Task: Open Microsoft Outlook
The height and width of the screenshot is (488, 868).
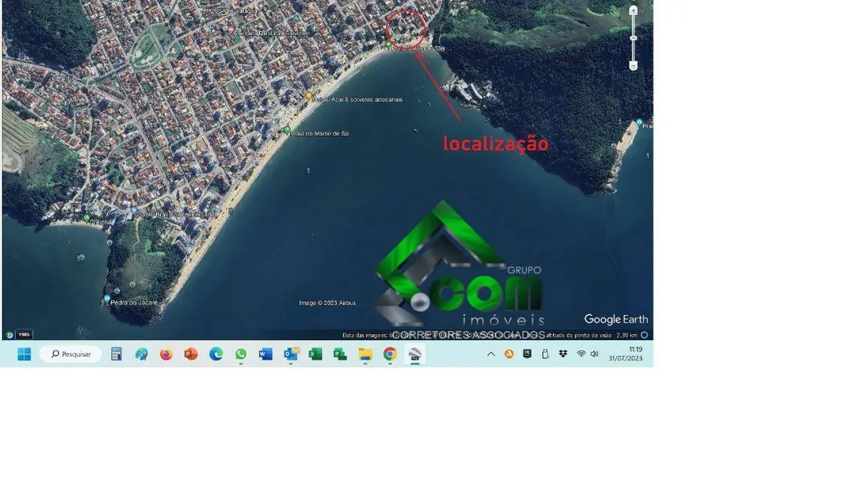Action: coord(290,354)
